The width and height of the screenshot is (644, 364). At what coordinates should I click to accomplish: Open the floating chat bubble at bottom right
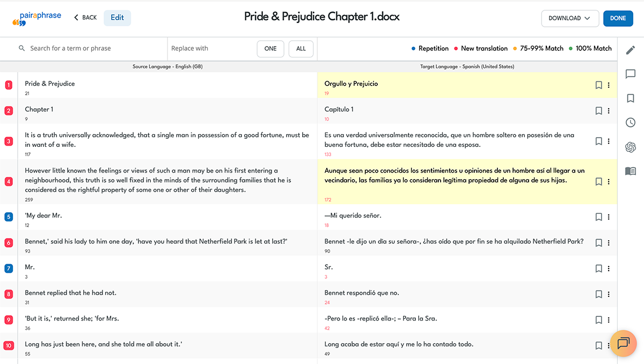pyautogui.click(x=623, y=344)
